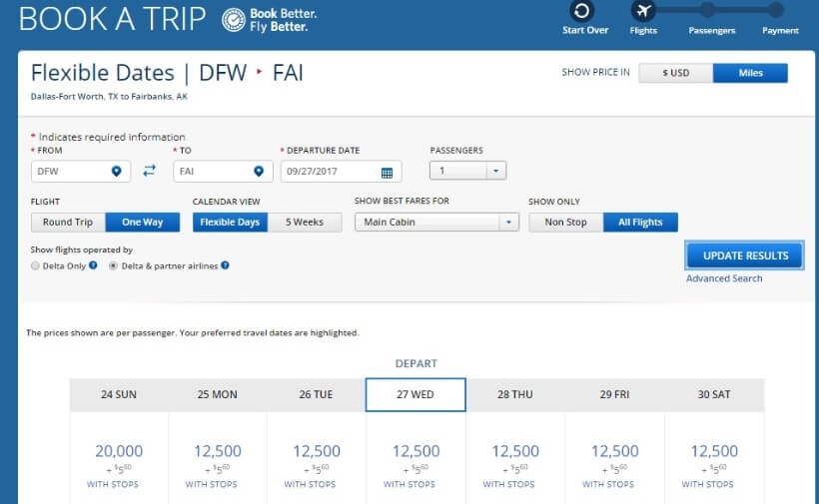The width and height of the screenshot is (819, 504).
Task: Click the location pin in FROM field
Action: (117, 171)
